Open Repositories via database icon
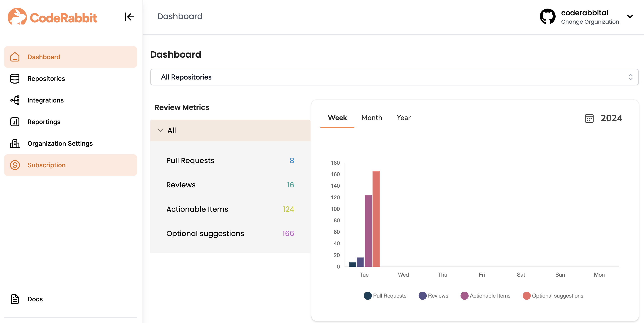This screenshot has height=323, width=644. tap(15, 78)
